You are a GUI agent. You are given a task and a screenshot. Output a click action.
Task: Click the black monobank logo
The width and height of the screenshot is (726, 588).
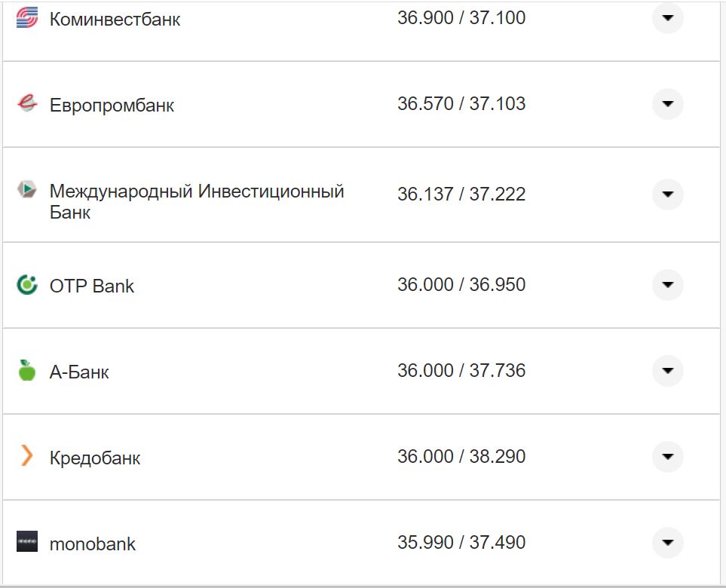click(27, 541)
